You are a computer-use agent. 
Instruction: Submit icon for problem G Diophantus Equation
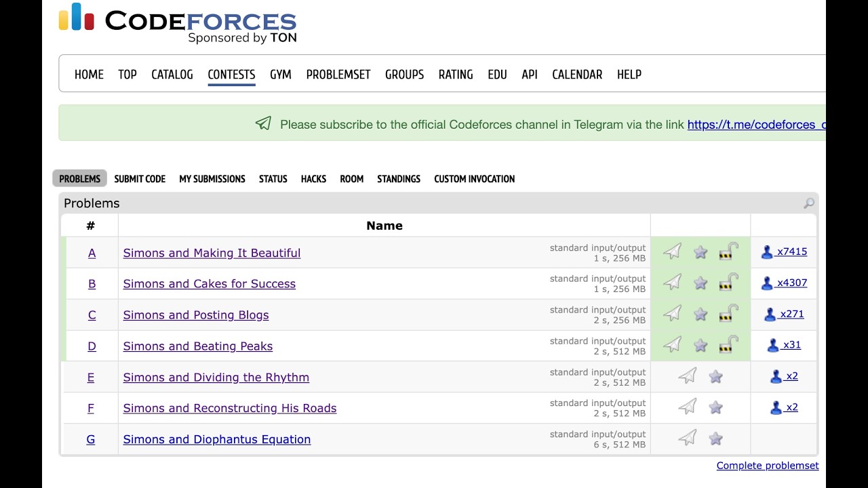[x=687, y=438]
